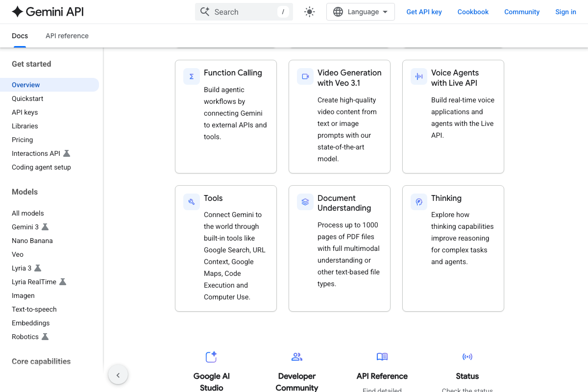Screen dimensions: 588x392
Task: Switch to the Docs tab
Action: click(x=20, y=36)
